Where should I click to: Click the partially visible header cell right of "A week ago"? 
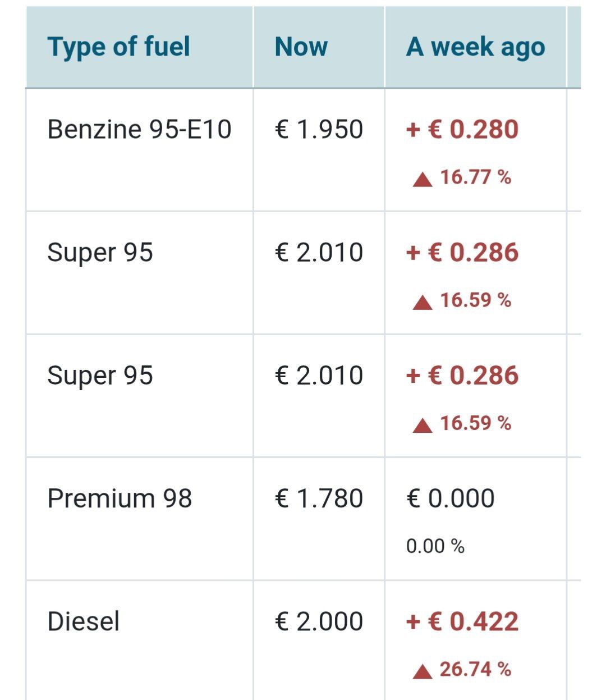(x=574, y=48)
